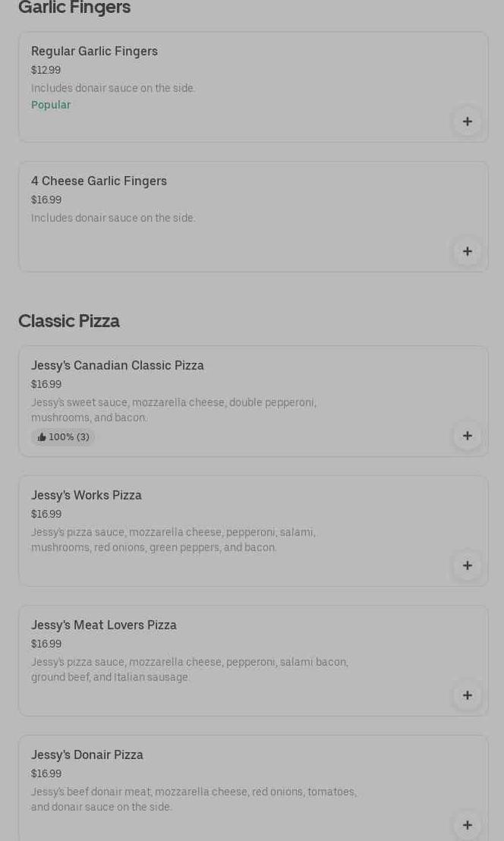This screenshot has height=841, width=504.
Task: Click Meat Lovers Pizza ingredients description
Action: click(x=189, y=669)
